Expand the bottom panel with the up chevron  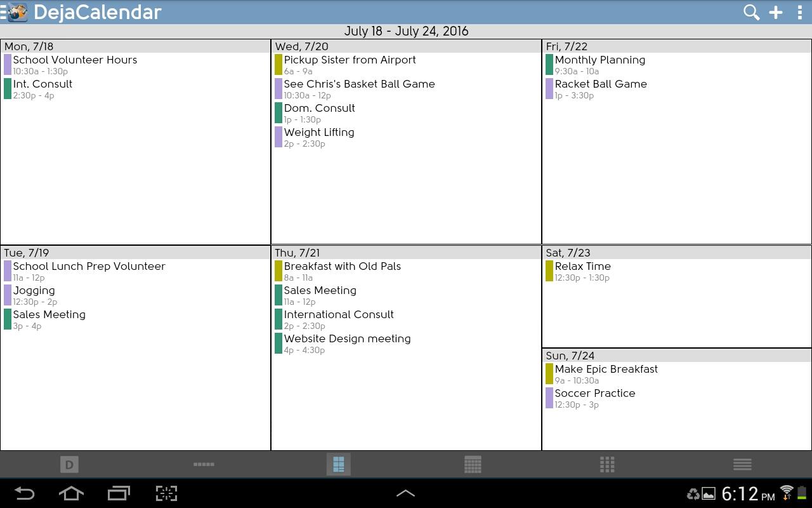point(406,493)
